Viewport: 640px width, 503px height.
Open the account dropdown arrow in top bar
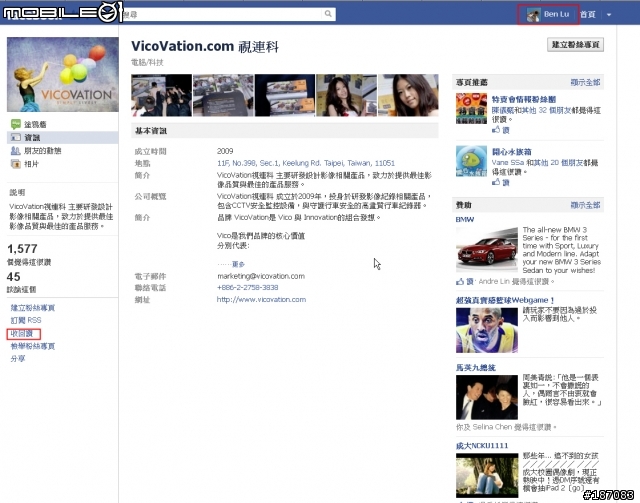(x=609, y=15)
